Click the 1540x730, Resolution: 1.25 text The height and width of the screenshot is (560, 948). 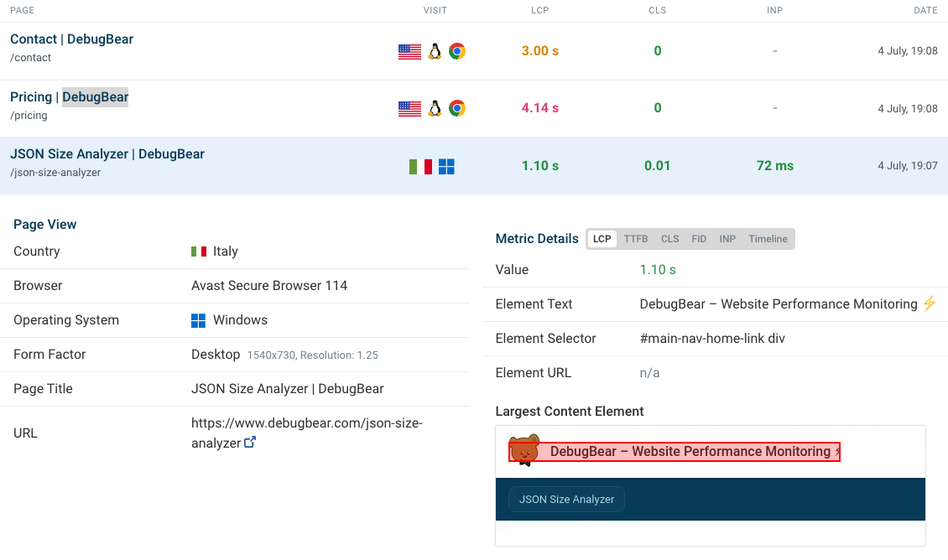313,355
